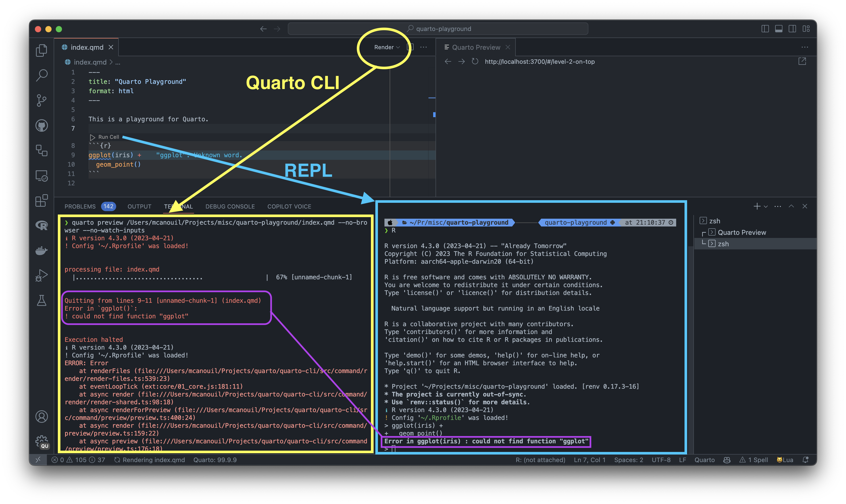Open Manage settings gear
Image resolution: width=846 pixels, height=504 pixels.
41,442
